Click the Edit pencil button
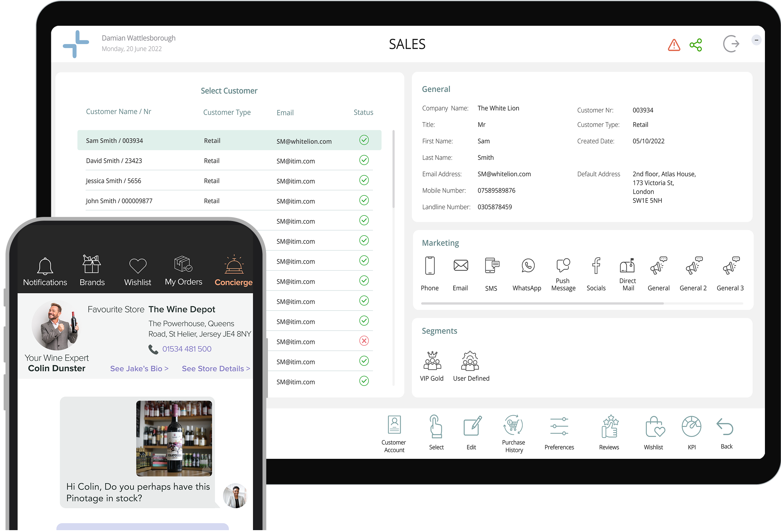The height and width of the screenshot is (532, 781). [472, 432]
